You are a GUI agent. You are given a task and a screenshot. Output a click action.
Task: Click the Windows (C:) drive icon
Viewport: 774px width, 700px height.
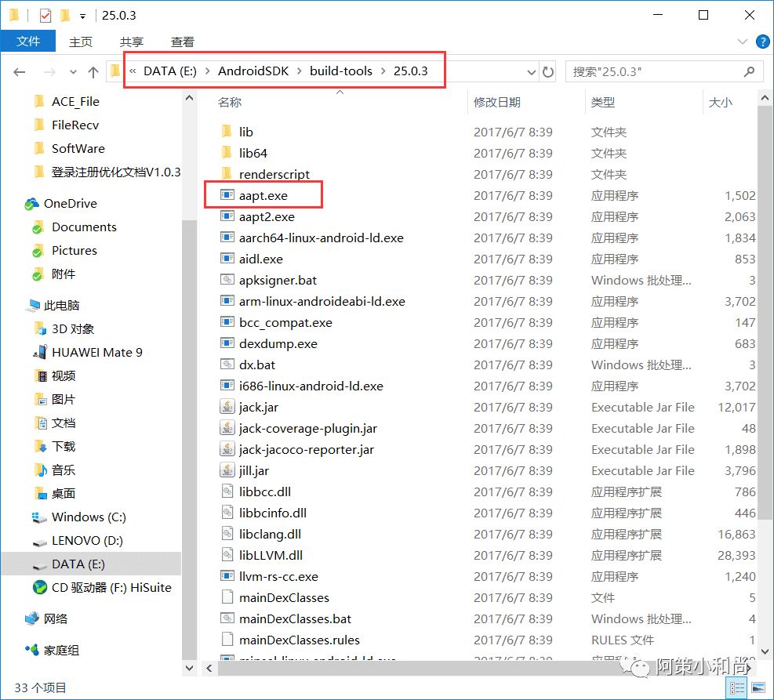click(39, 517)
